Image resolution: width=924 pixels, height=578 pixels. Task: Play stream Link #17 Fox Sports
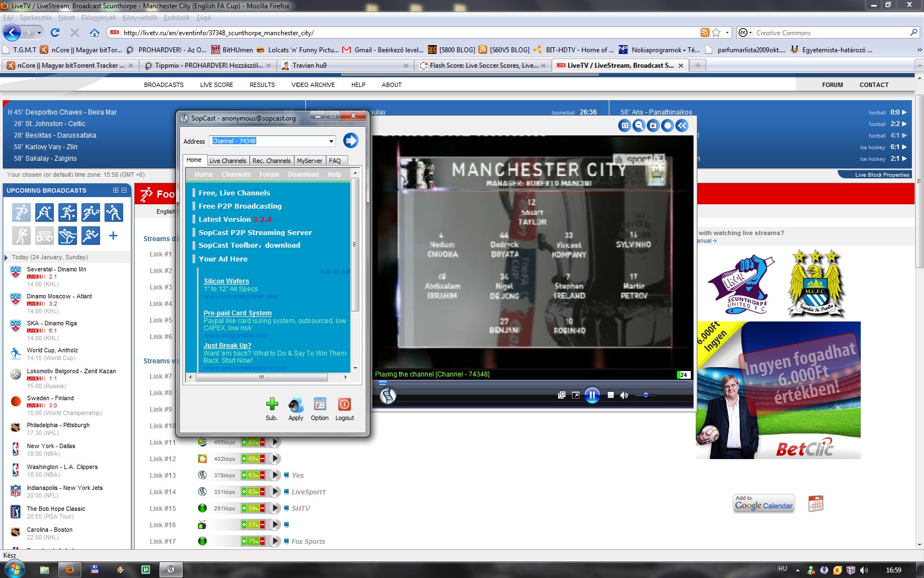point(275,542)
